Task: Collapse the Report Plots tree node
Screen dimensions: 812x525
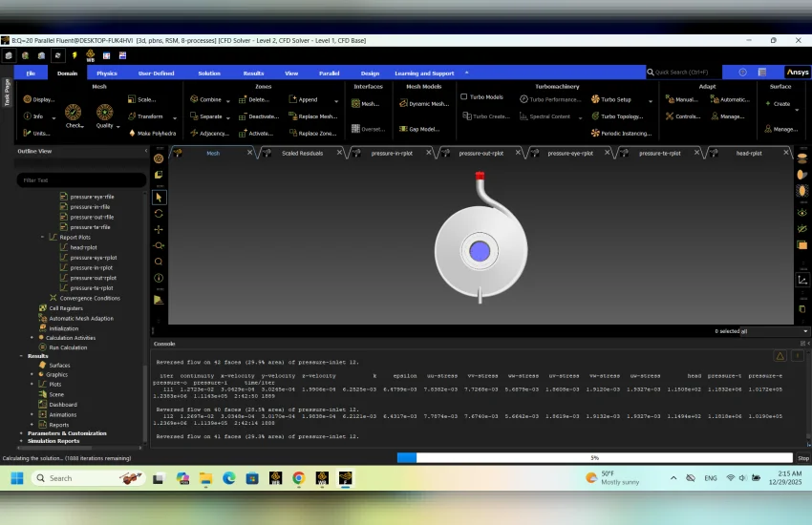Action: tap(42, 237)
